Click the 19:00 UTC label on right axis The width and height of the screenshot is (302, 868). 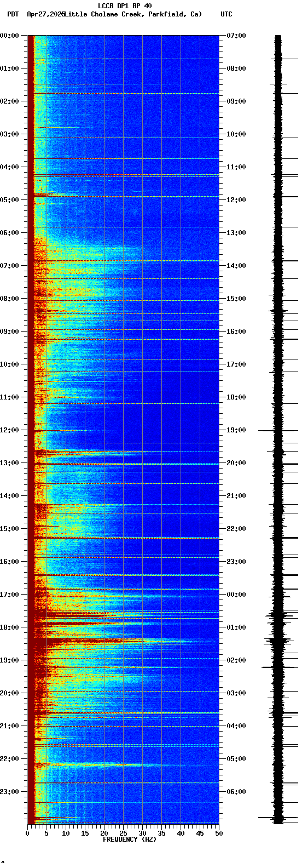pyautogui.click(x=236, y=430)
